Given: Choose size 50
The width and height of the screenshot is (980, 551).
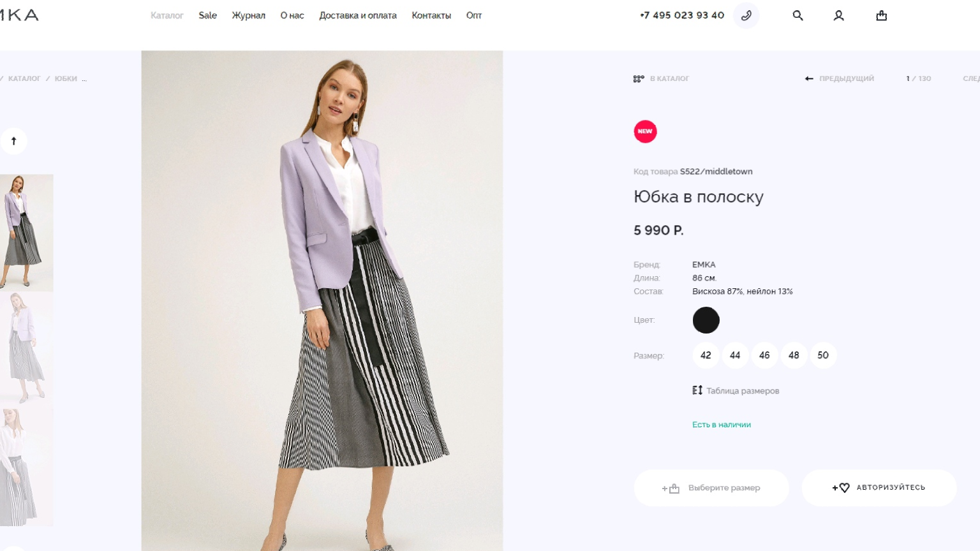Looking at the screenshot, I should click(x=823, y=355).
